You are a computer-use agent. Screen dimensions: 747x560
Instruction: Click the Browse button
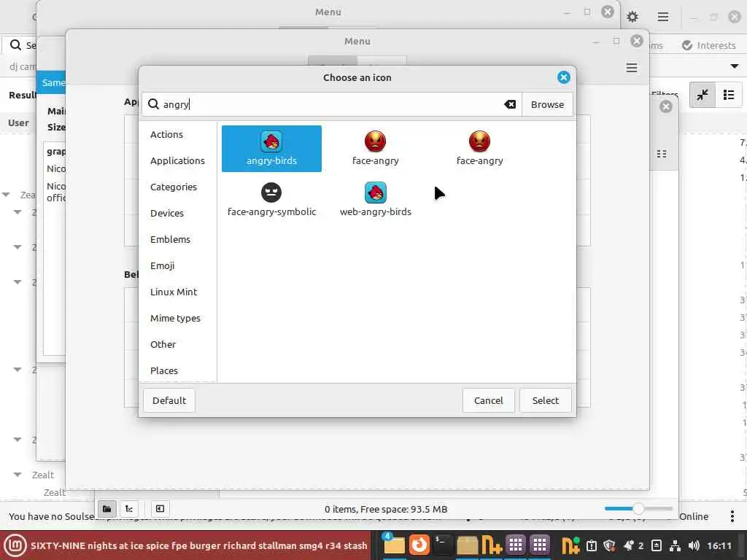(547, 104)
